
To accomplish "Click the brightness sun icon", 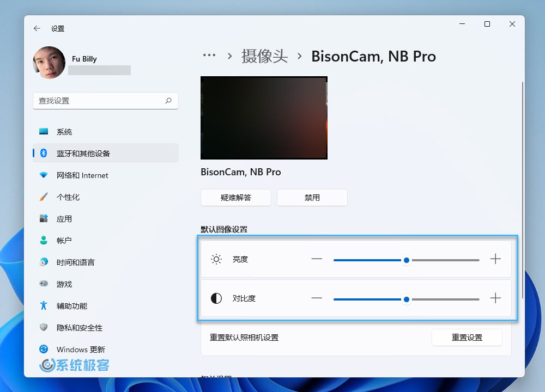I will 216,259.
